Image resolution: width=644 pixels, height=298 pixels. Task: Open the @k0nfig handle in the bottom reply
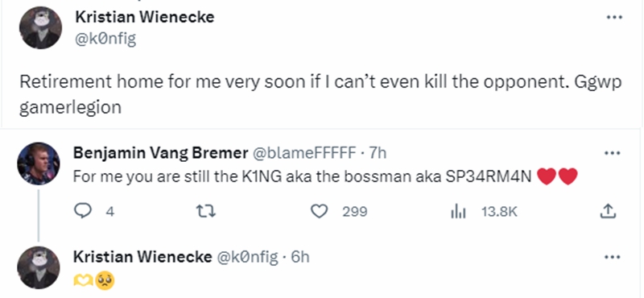[247, 257]
